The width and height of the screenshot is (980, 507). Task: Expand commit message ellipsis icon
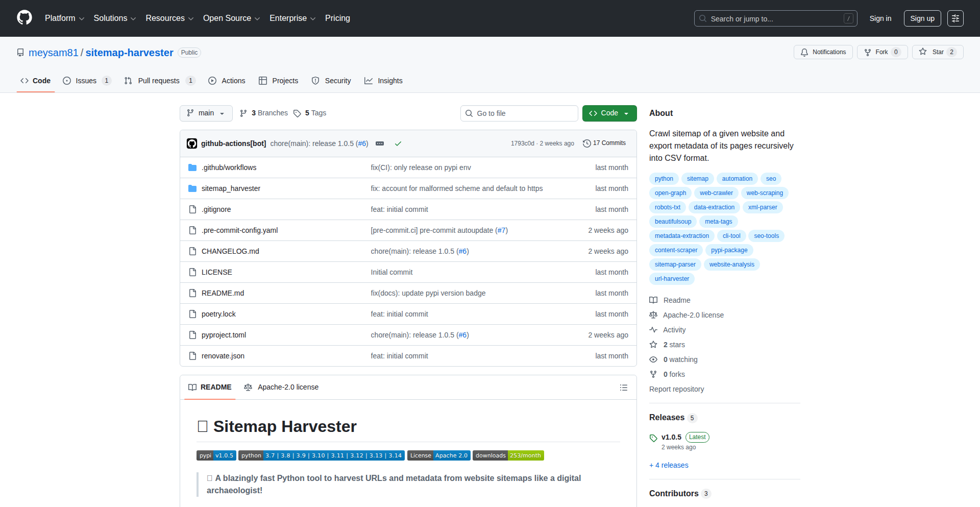click(x=380, y=143)
